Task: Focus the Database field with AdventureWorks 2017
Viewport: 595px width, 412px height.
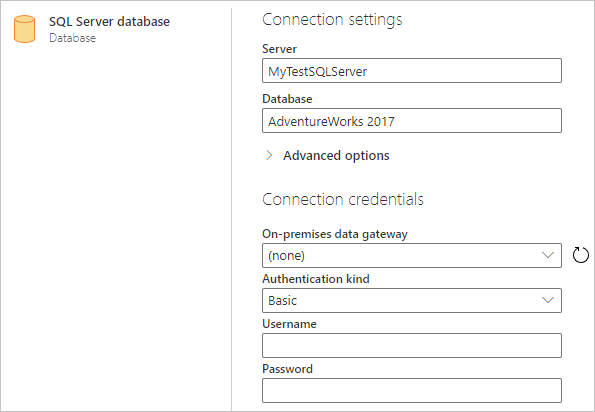Action: tap(412, 121)
